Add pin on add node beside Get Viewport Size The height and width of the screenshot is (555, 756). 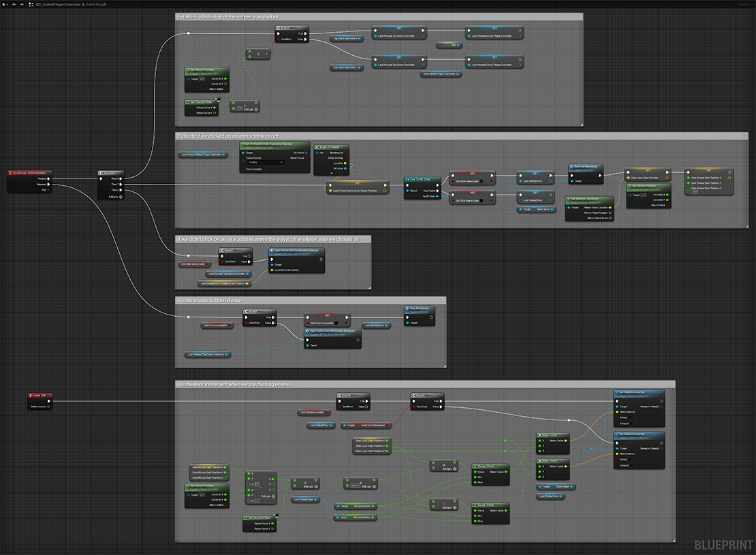251,110
